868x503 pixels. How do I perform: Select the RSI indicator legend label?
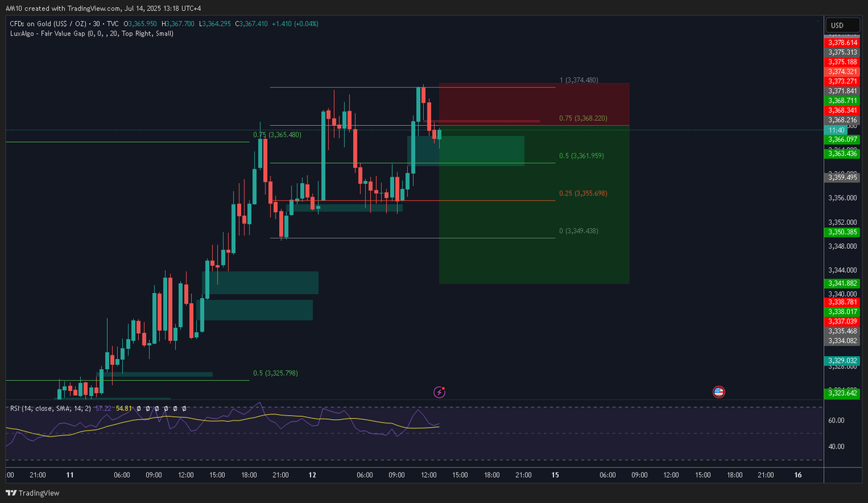[50, 409]
